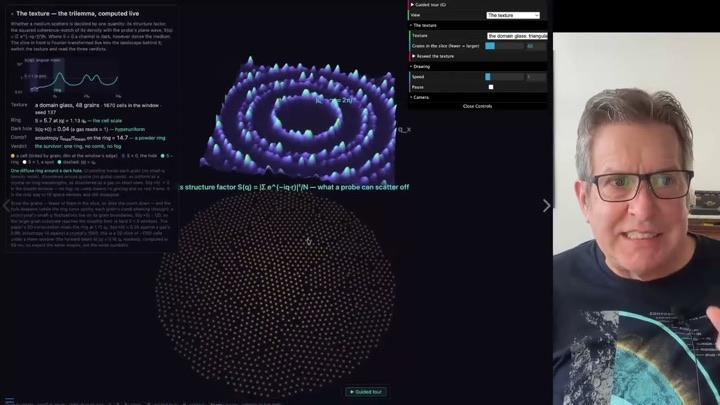Click the left arrow to previous slide
The image size is (720, 405).
click(6, 206)
